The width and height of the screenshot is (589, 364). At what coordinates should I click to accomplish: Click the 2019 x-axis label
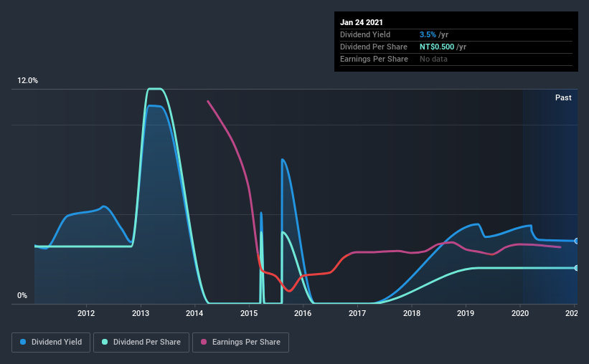(x=466, y=313)
